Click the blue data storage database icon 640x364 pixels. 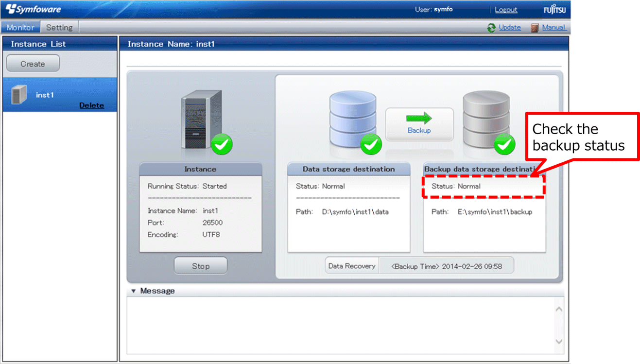click(352, 119)
